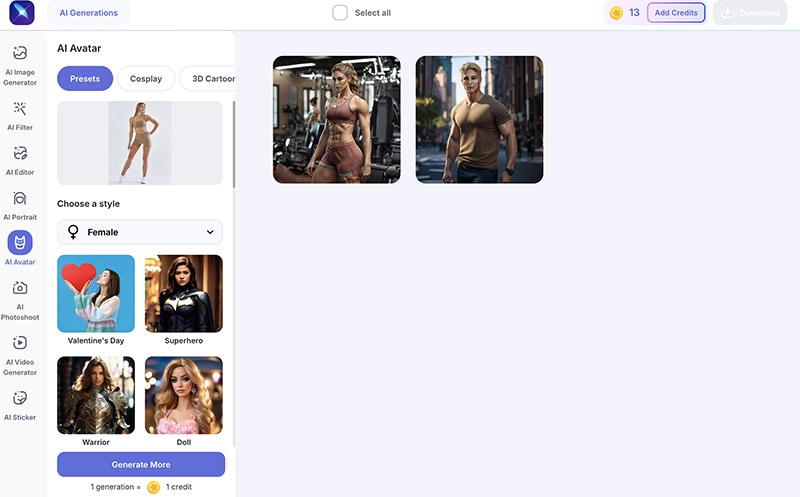The width and height of the screenshot is (800, 497).
Task: Open the 3D Cartoon tab
Action: click(207, 79)
